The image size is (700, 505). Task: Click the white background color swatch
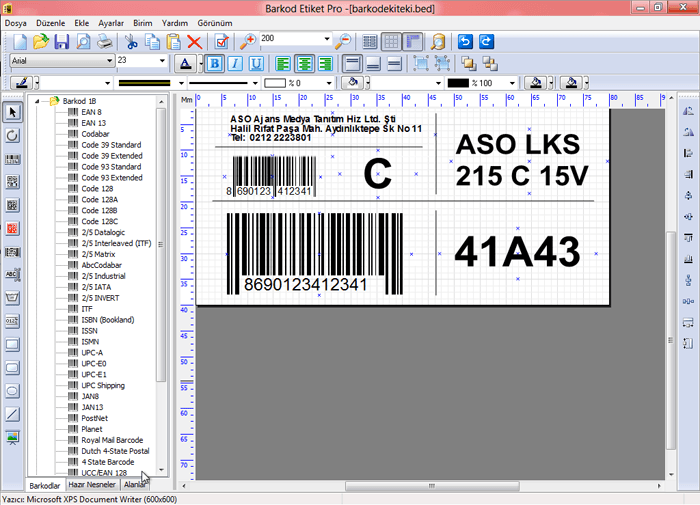pyautogui.click(x=275, y=83)
